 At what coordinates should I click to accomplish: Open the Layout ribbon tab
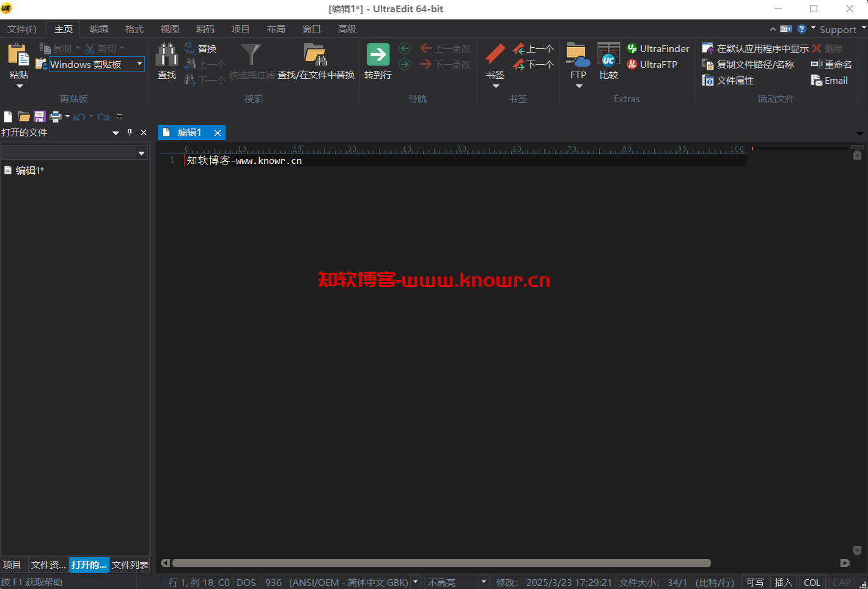276,29
